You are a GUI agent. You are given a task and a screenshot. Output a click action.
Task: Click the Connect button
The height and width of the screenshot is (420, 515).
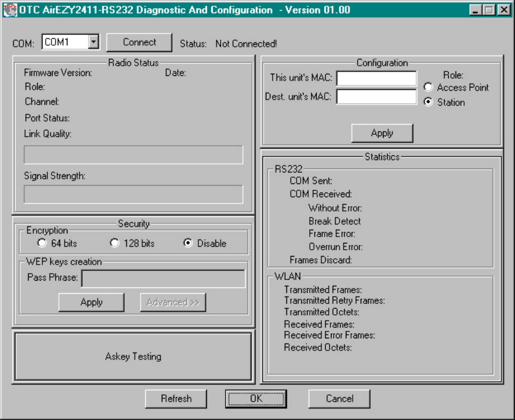(x=139, y=42)
